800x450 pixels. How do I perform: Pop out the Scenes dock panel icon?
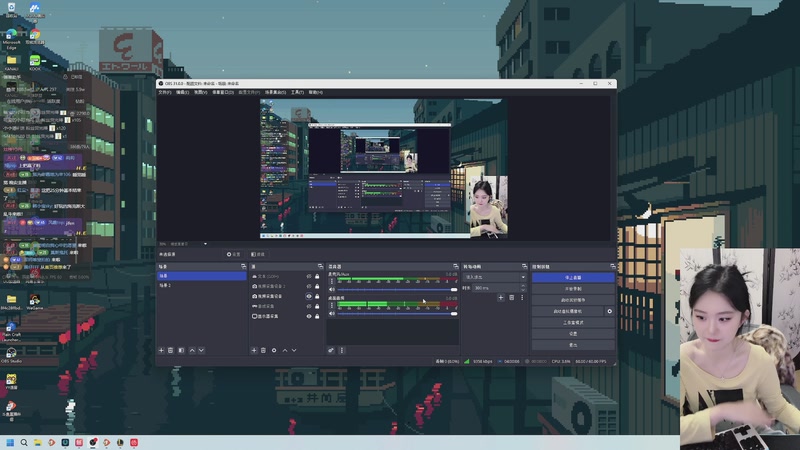tap(243, 267)
